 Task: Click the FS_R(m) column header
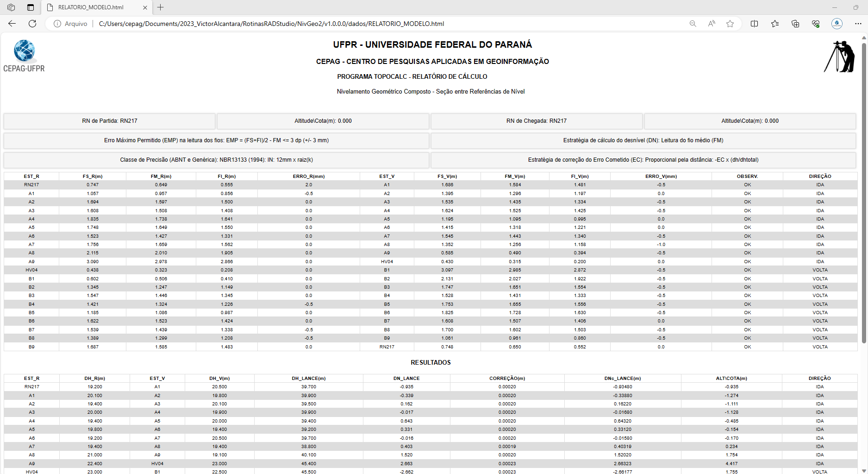point(93,177)
